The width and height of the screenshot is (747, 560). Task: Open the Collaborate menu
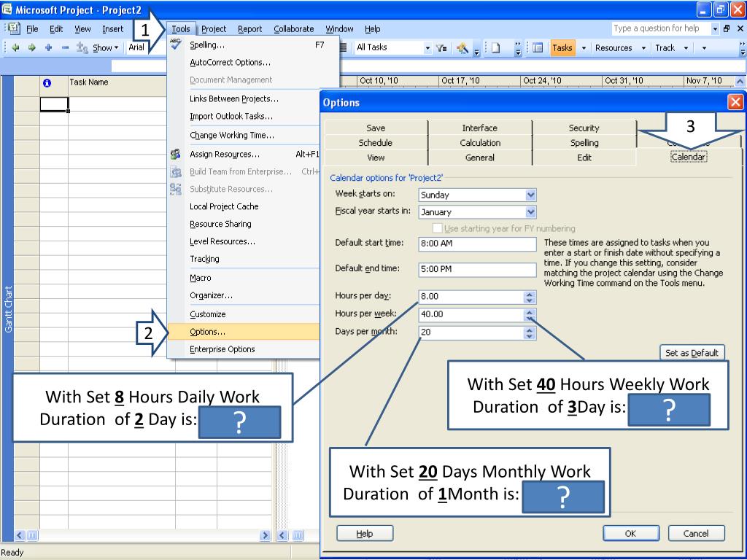click(x=294, y=29)
